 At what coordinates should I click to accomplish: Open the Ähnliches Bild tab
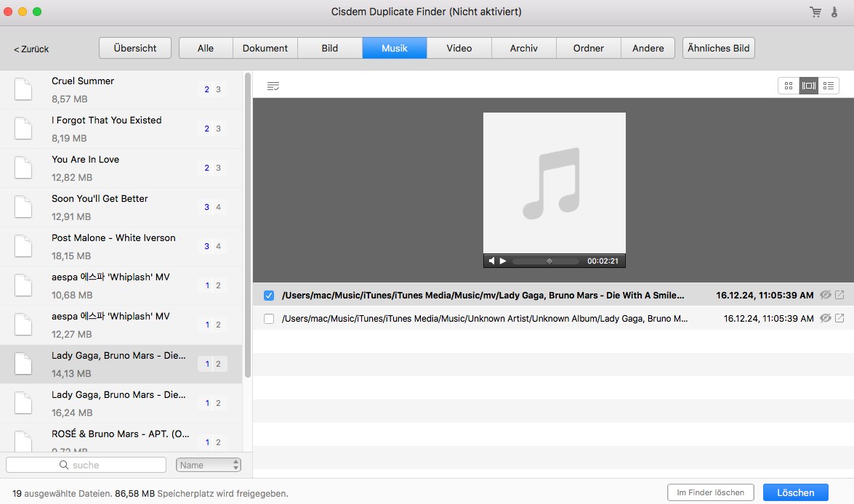coord(718,48)
